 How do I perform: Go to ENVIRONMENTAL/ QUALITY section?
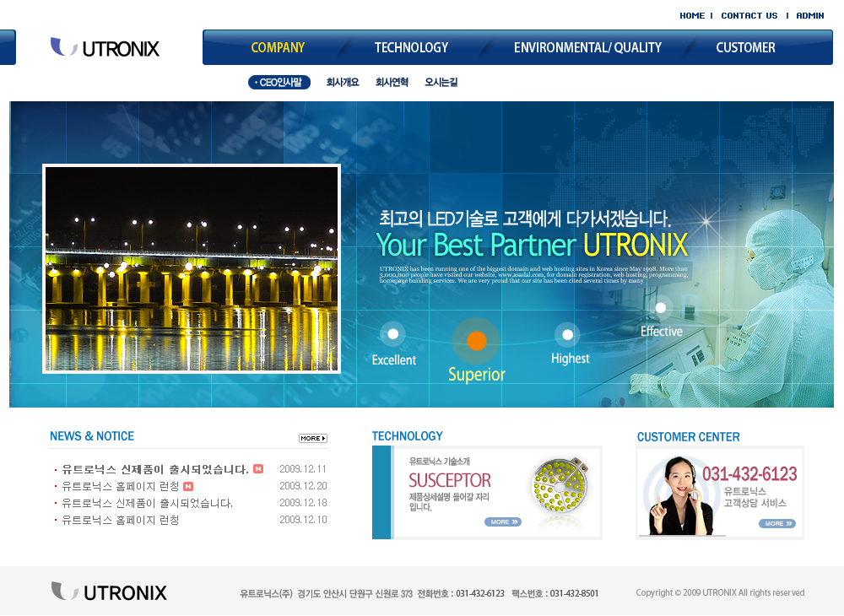(x=587, y=48)
